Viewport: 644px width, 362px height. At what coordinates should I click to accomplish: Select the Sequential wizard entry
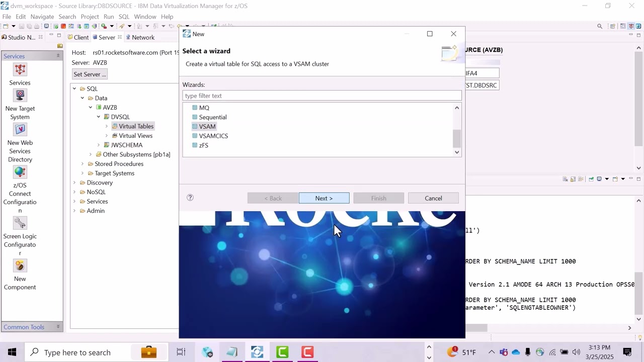(209, 117)
